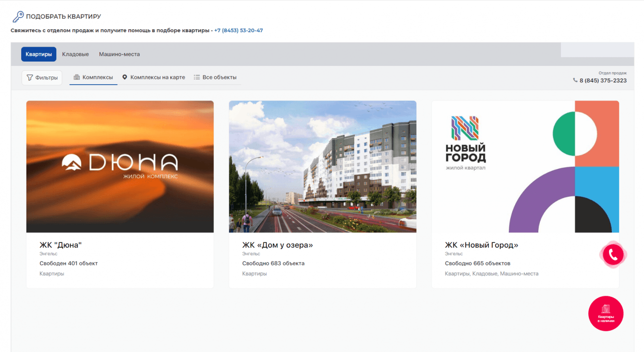Click the Дом у озера building photo
644x352 pixels.
point(322,167)
